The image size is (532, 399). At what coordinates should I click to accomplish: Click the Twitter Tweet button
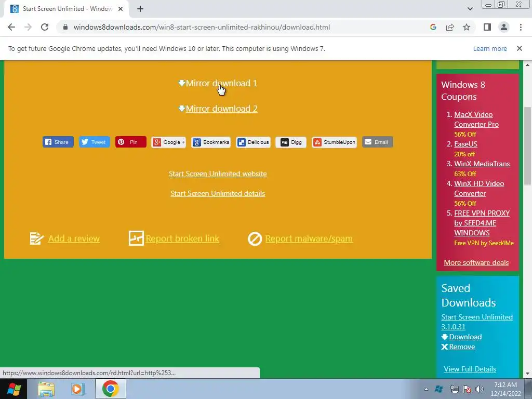pos(95,142)
